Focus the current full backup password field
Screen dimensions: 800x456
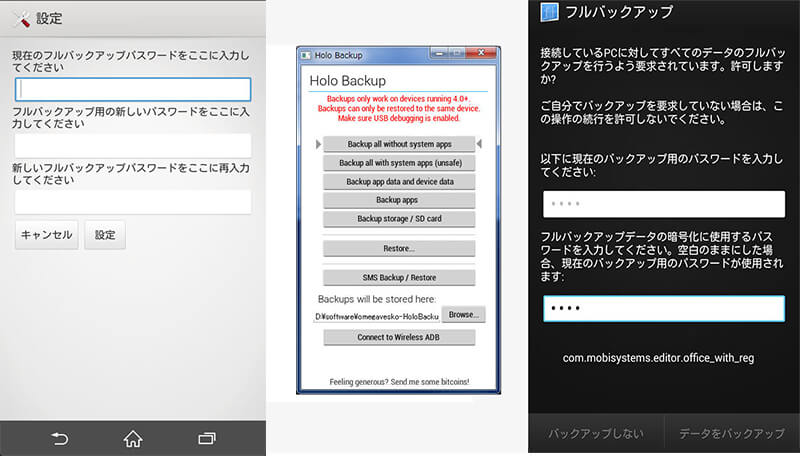click(133, 89)
